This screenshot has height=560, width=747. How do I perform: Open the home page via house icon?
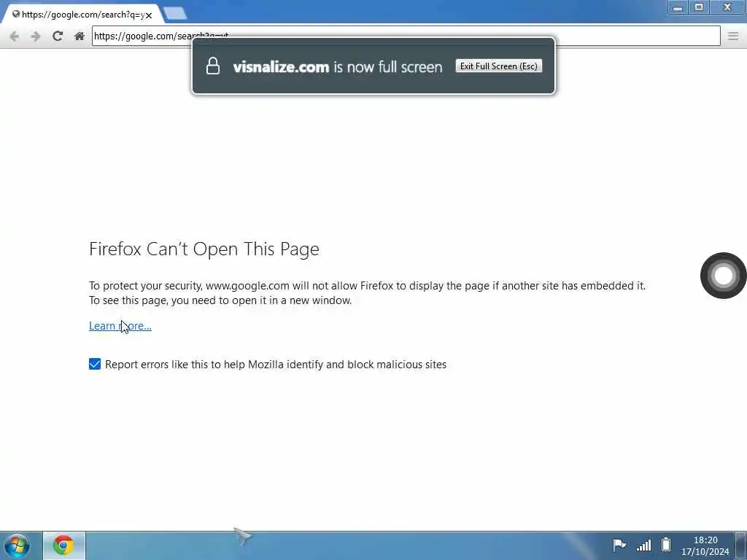click(x=80, y=36)
